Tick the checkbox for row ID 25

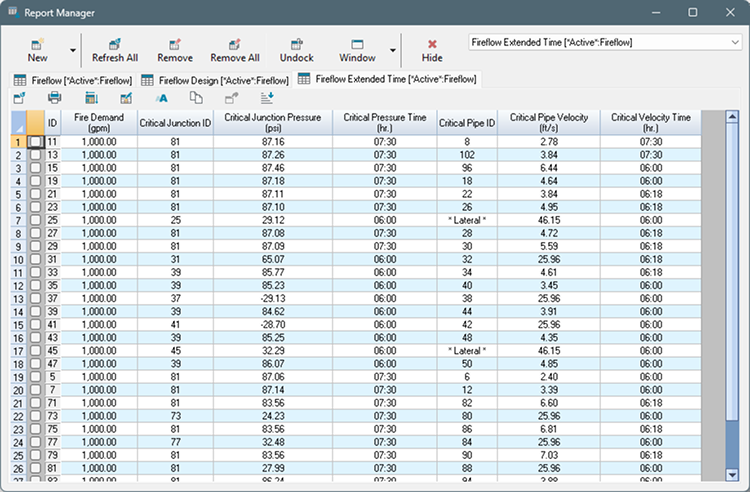[36, 219]
